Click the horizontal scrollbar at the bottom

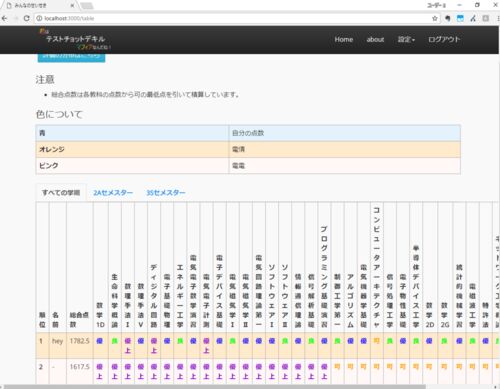point(215,387)
